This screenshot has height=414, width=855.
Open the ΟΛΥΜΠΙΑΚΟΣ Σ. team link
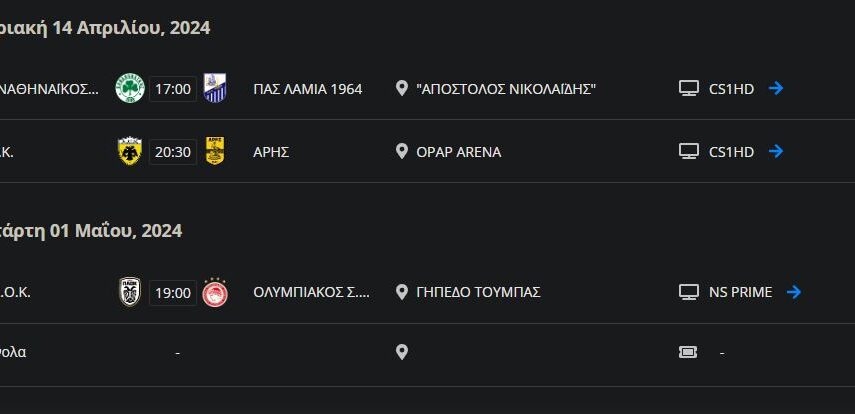coord(312,292)
